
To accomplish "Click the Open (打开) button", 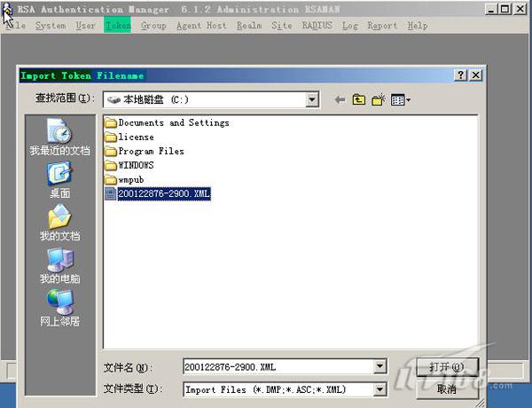I will (447, 366).
